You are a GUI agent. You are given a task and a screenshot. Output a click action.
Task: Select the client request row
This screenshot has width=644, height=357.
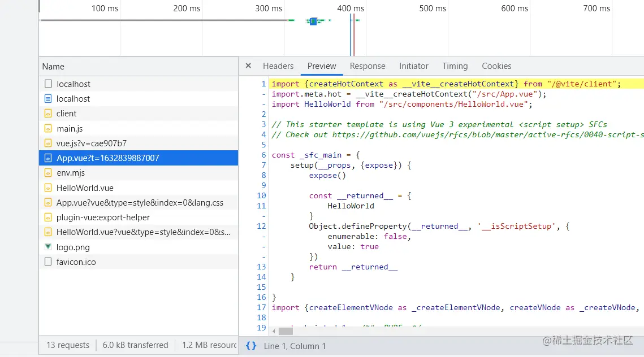pos(139,114)
